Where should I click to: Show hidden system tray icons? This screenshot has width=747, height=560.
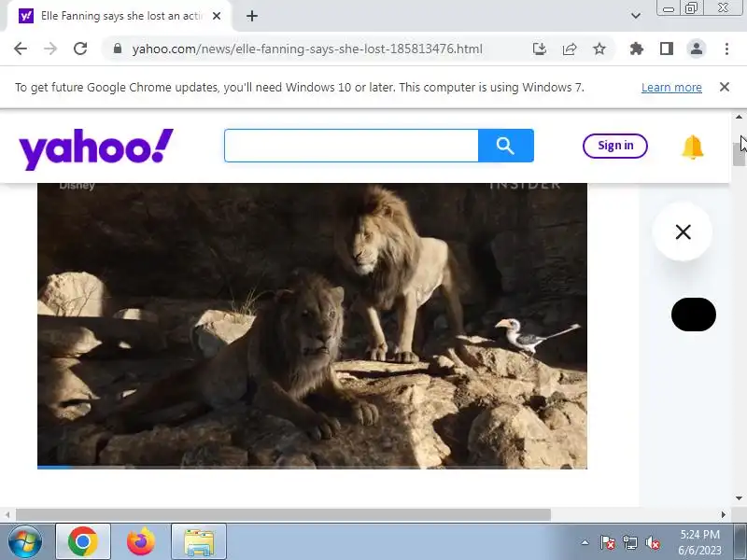(585, 542)
